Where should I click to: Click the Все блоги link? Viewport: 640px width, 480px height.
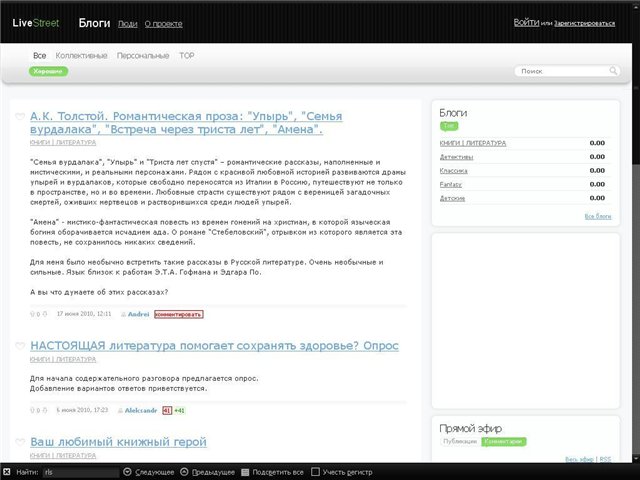pos(598,216)
